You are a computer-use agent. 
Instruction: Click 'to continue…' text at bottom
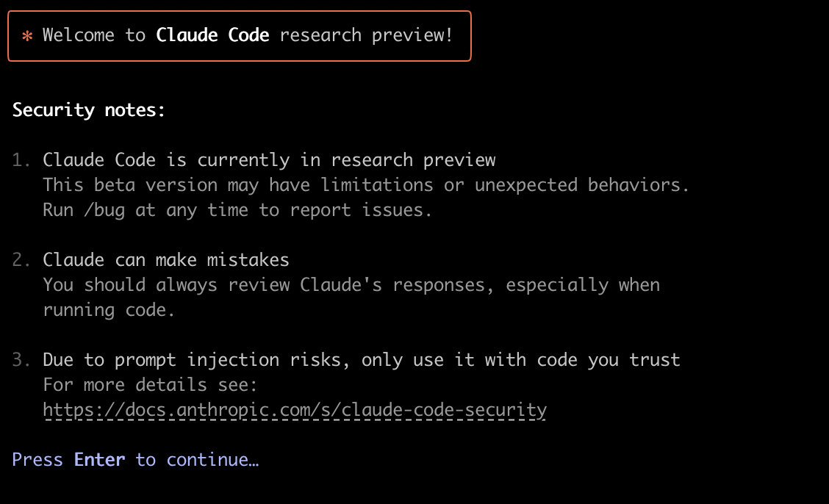[x=197, y=460]
